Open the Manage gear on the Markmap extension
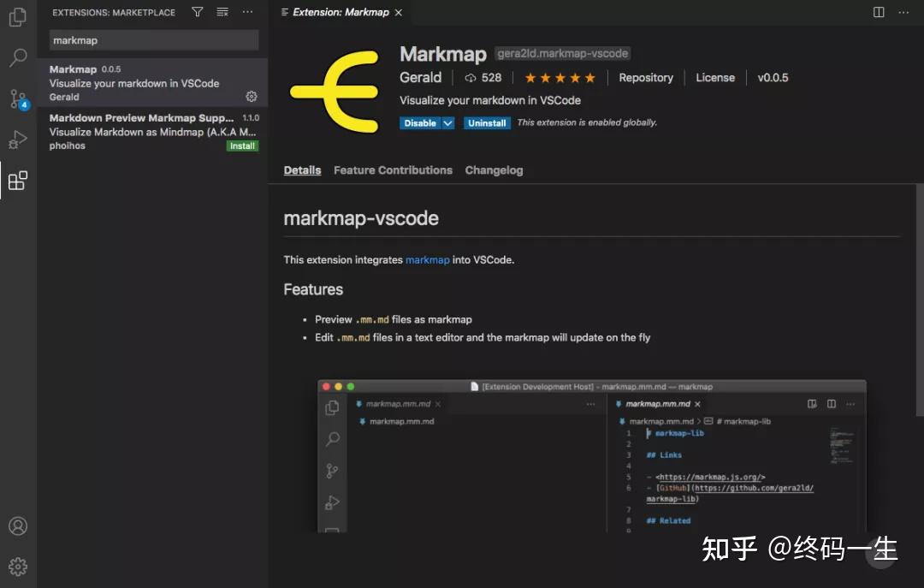 click(x=251, y=97)
